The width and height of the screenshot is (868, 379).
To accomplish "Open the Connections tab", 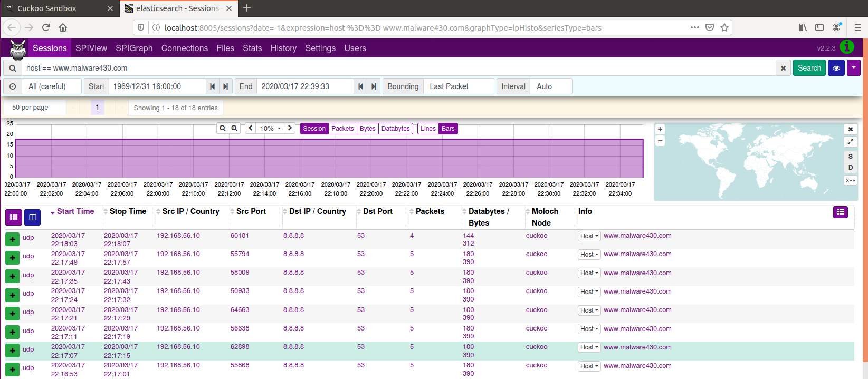I will pyautogui.click(x=185, y=48).
